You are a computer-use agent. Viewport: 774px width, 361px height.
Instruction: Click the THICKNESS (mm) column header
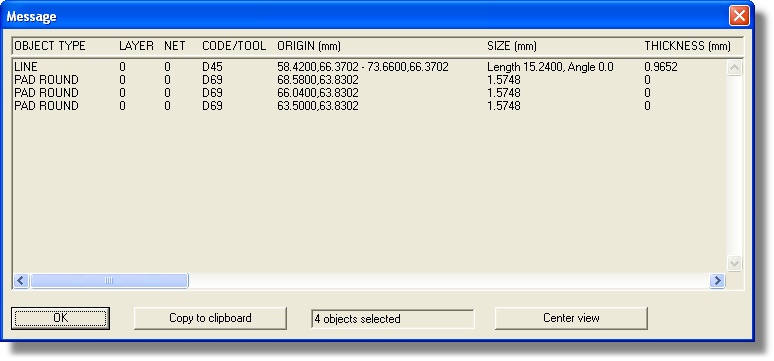tap(688, 46)
